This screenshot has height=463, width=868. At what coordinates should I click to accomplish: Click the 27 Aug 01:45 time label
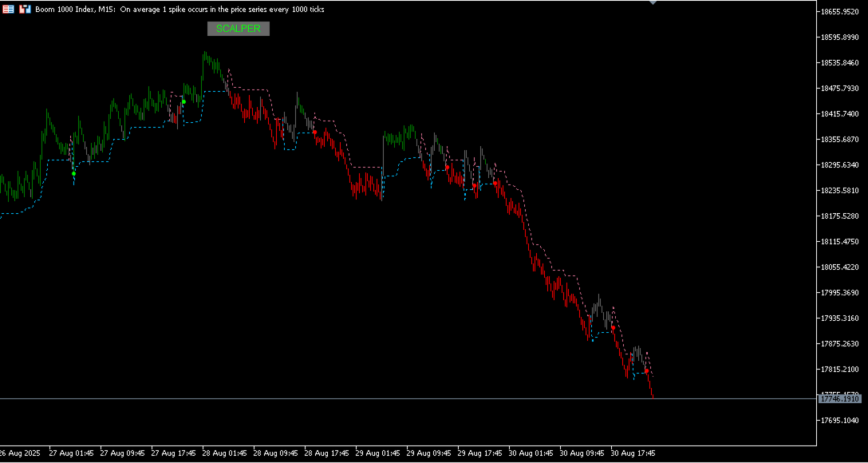tap(71, 453)
